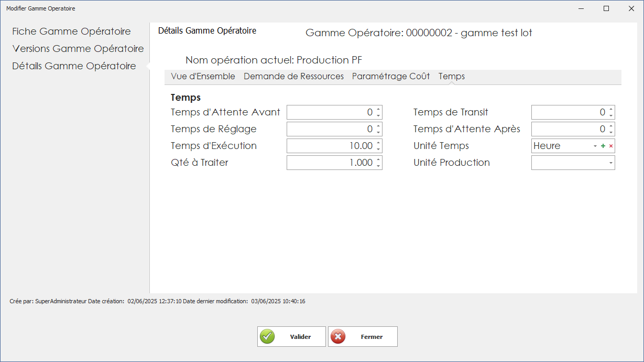Click inside the Temps d'Attente Avant field
The image size is (644, 362).
click(330, 112)
